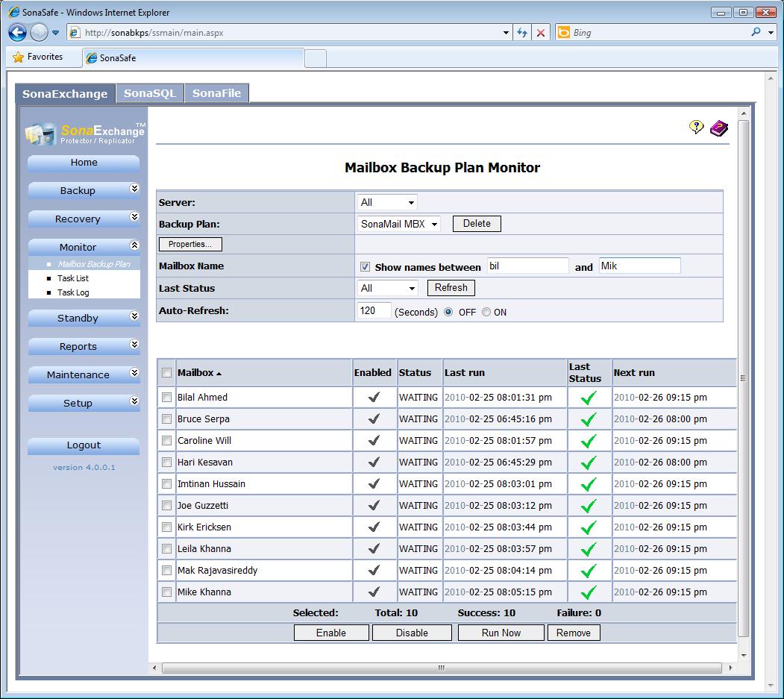Image resolution: width=784 pixels, height=699 pixels.
Task: Select the Hari Kesavan row checkbox
Action: point(166,463)
